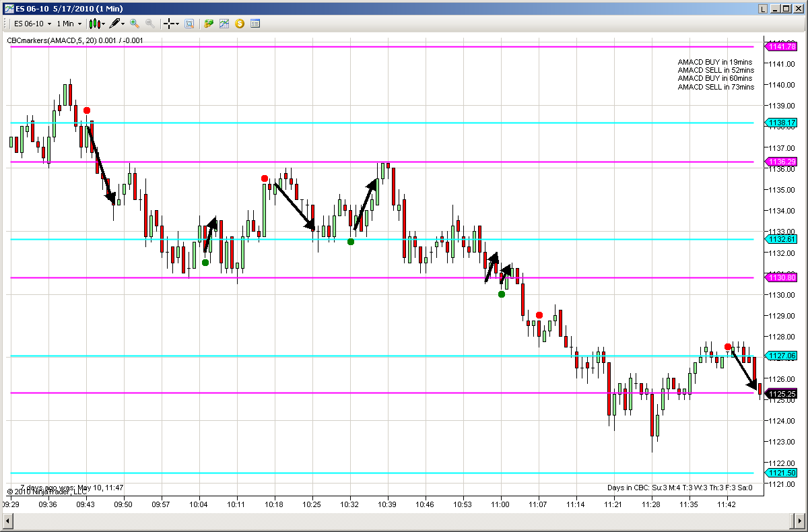Screen dimensions: 808x532
Task: Select the red sell dot near 11:42
Action: [728, 347]
